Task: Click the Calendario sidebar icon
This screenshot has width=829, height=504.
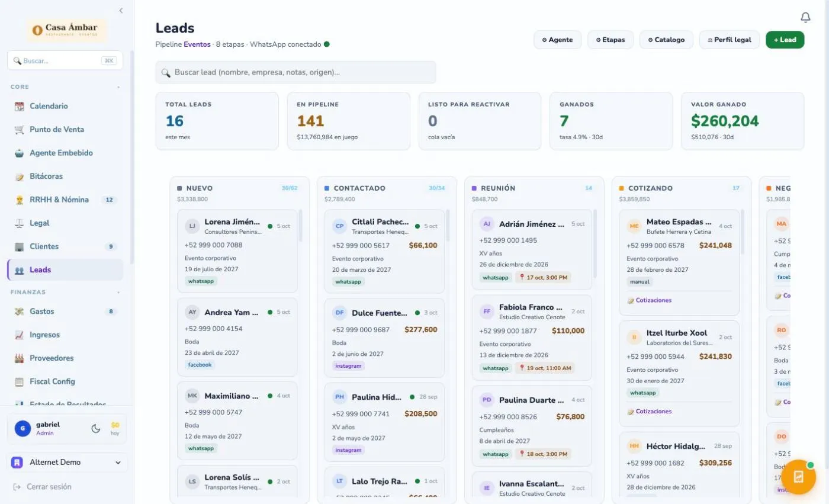Action: (19, 107)
